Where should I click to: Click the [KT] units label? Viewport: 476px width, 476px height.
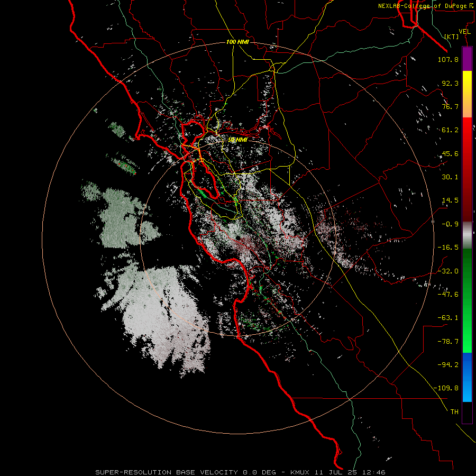pos(452,36)
